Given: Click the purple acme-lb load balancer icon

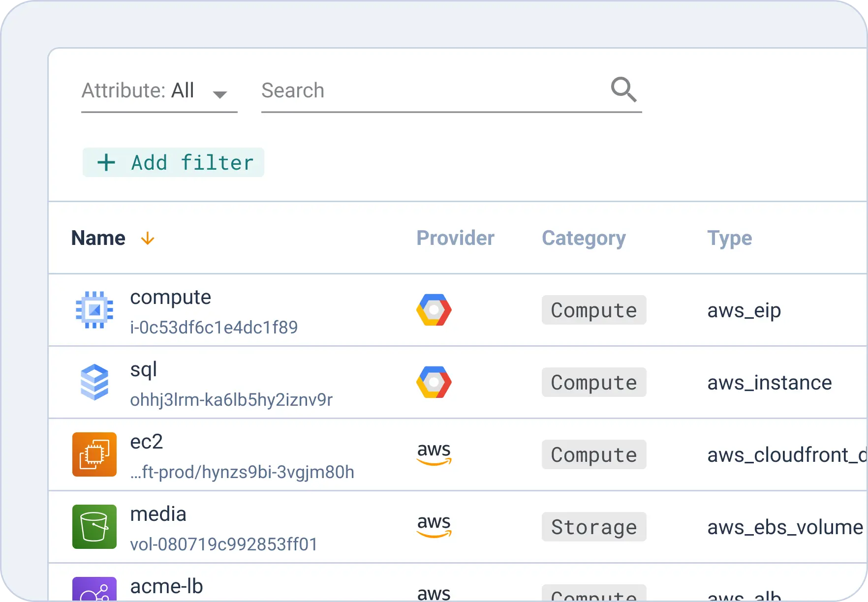Looking at the screenshot, I should tap(94, 590).
